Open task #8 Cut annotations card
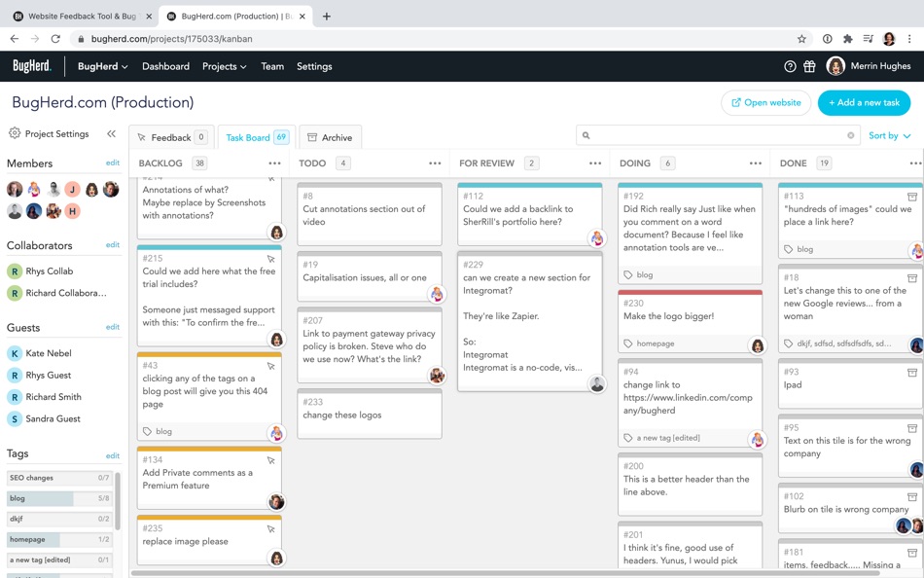 (x=370, y=214)
